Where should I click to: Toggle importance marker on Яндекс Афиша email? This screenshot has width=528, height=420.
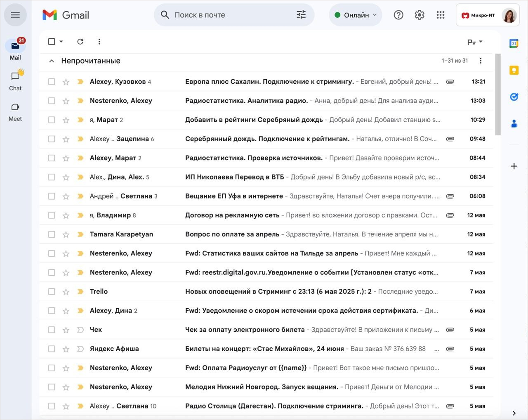pyautogui.click(x=80, y=349)
